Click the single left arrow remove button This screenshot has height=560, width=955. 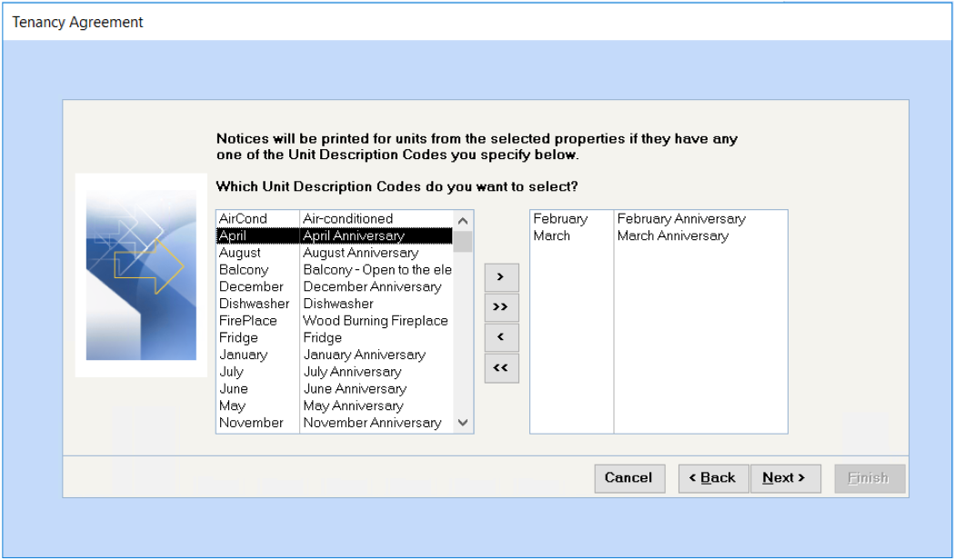point(501,337)
